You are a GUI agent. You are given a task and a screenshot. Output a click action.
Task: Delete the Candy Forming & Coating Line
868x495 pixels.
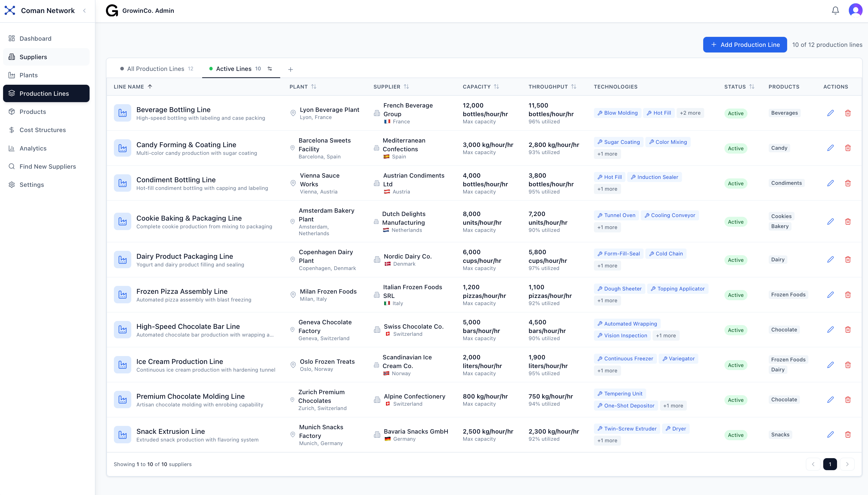pyautogui.click(x=848, y=148)
